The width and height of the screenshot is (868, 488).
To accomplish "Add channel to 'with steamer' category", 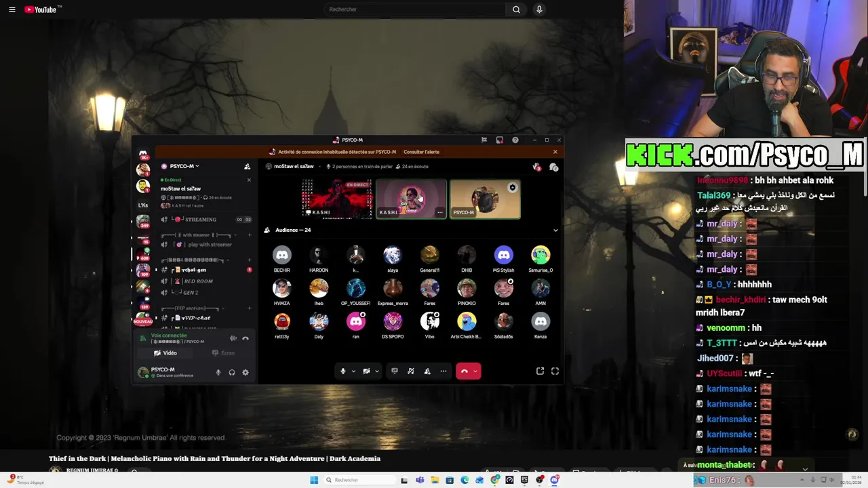I will coord(249,235).
